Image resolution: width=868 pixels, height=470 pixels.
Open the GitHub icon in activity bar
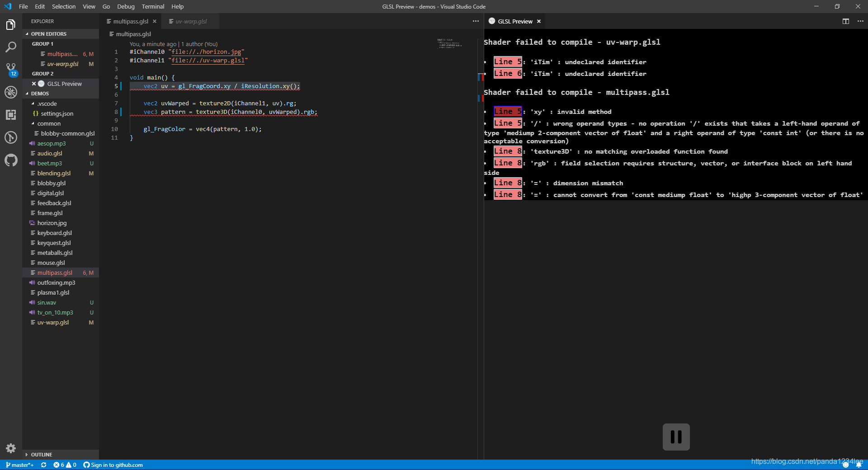11,160
